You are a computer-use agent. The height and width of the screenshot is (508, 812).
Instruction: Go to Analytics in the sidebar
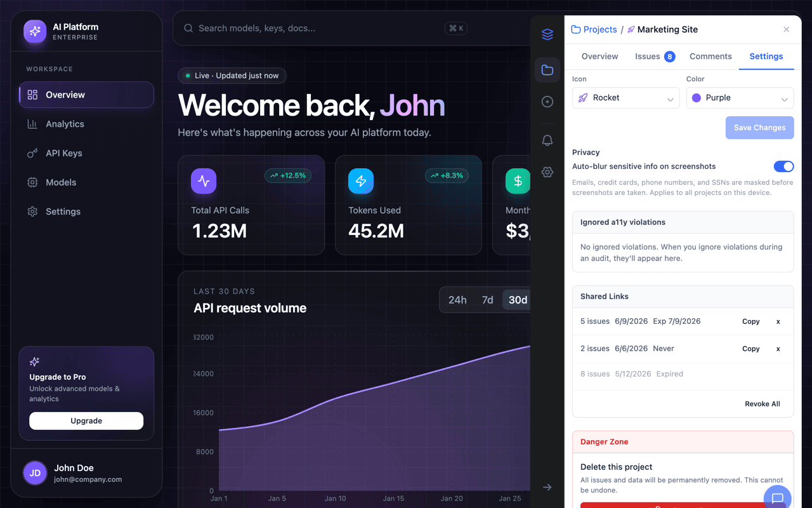[x=86, y=124]
